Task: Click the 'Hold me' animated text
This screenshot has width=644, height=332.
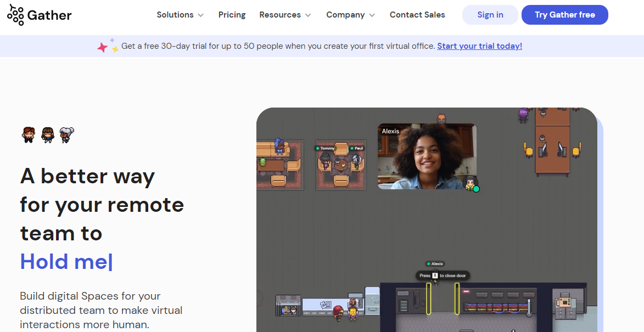Action: pos(66,261)
